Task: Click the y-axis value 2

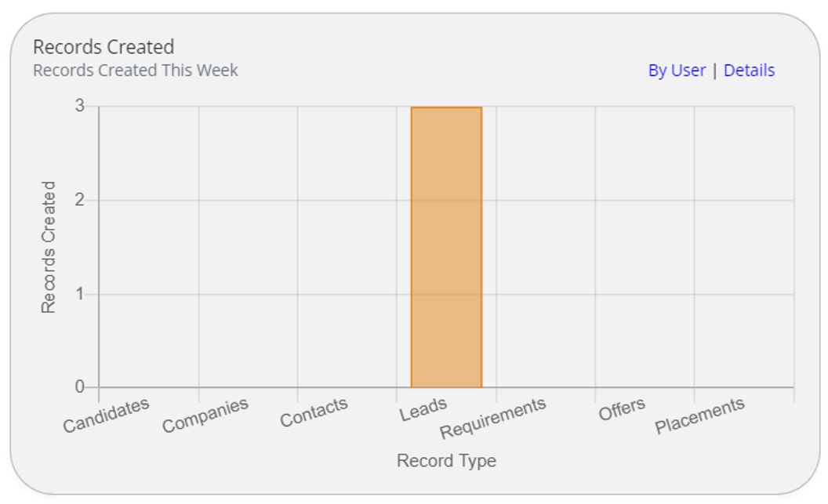Action: pos(80,200)
